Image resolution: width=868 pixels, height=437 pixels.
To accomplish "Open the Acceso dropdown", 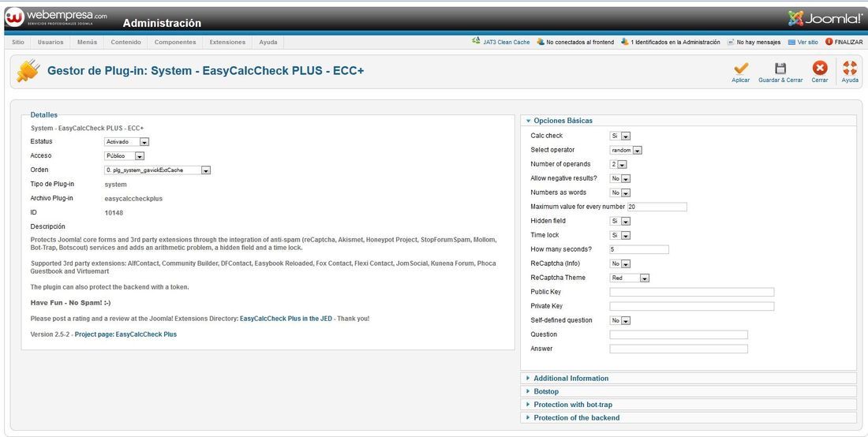I will [x=125, y=156].
